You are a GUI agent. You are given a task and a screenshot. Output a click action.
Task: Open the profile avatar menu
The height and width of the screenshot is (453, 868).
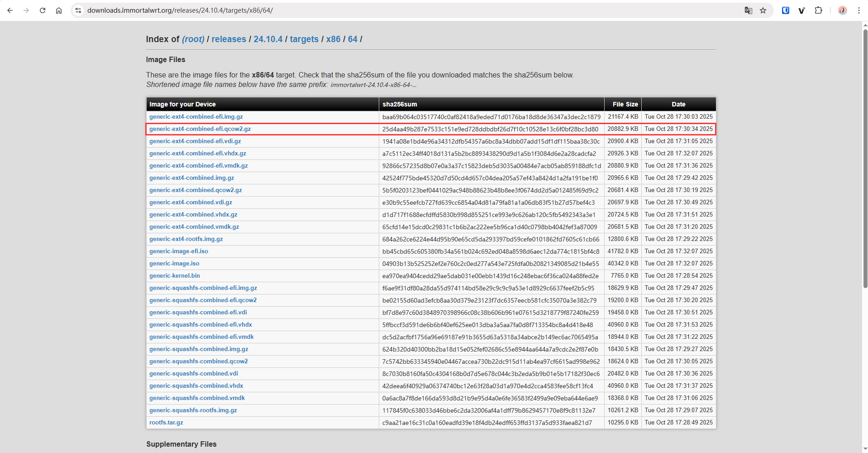click(842, 10)
